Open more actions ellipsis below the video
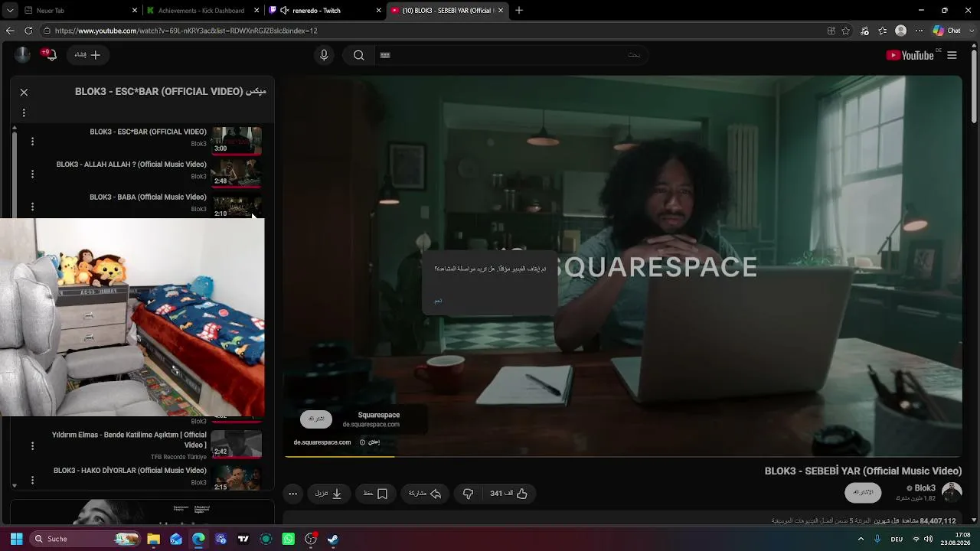This screenshot has height=551, width=980. pos(293,494)
